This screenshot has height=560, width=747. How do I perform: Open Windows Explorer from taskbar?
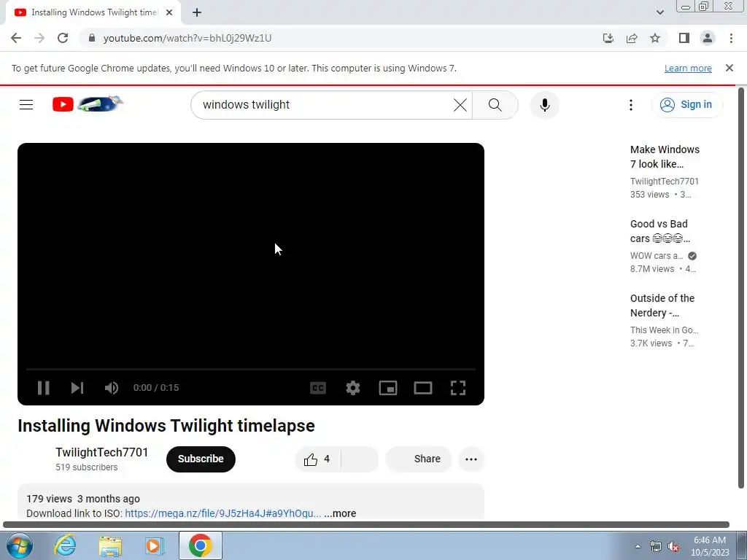110,545
